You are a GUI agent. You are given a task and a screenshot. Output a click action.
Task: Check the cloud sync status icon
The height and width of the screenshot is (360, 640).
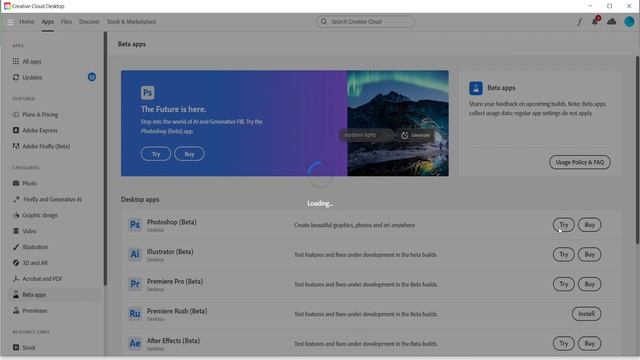(611, 22)
